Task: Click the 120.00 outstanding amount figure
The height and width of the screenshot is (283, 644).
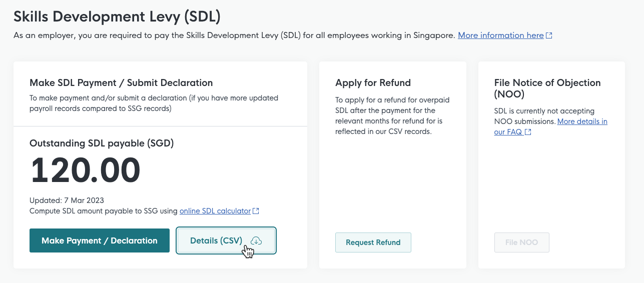Action: (x=86, y=170)
